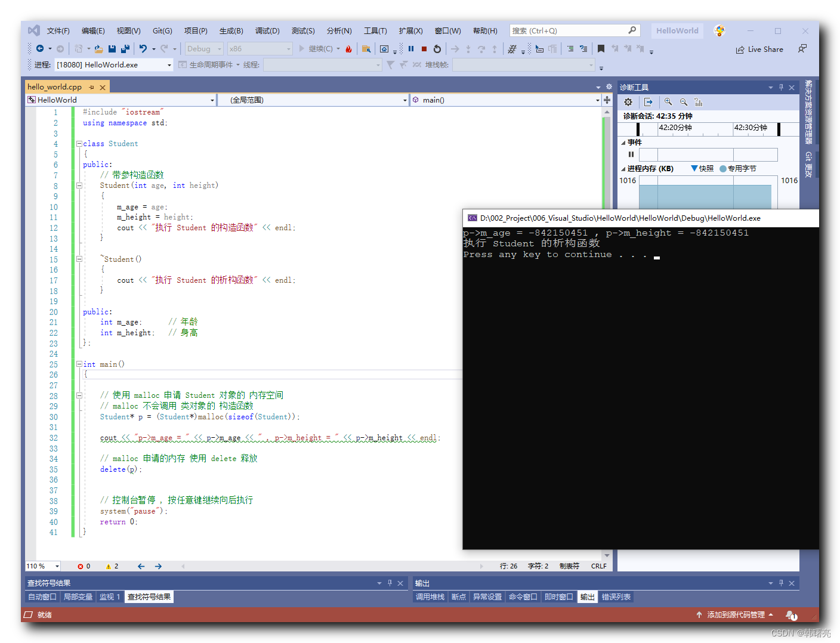Click the Stop Debugging red square
The height and width of the screenshot is (643, 840).
click(x=424, y=49)
